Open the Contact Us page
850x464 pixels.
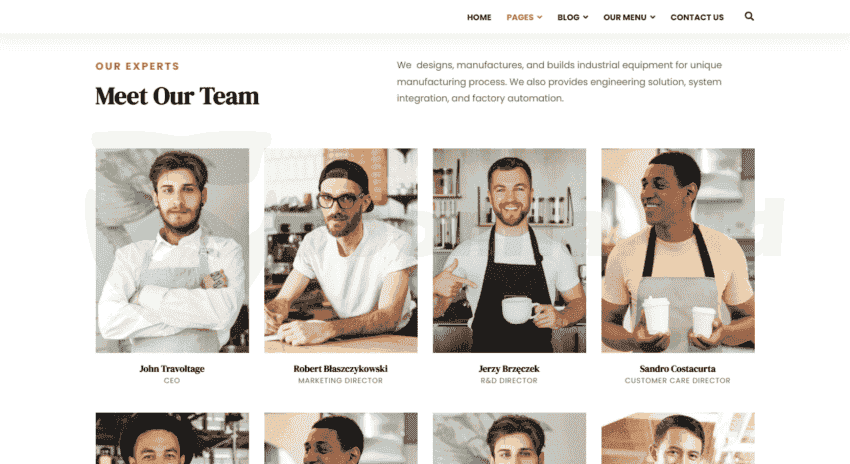click(697, 17)
